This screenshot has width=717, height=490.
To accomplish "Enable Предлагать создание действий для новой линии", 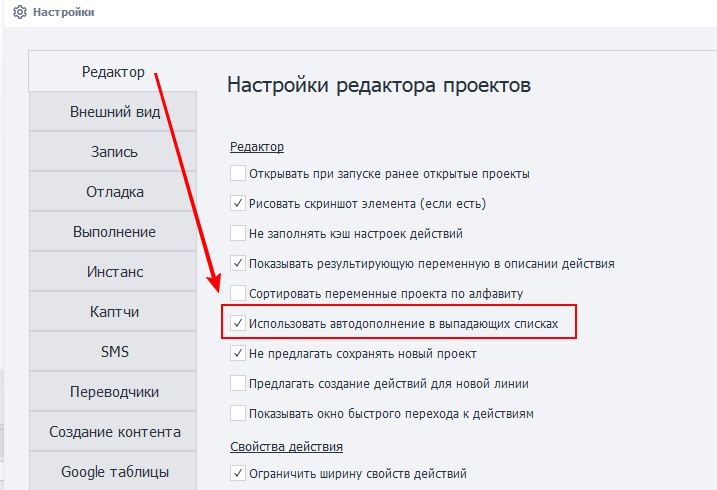I will click(x=238, y=383).
